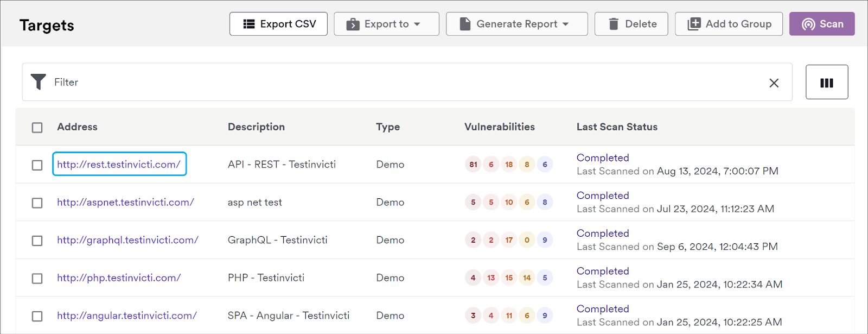Click the 3 badge in angular row
Screen dimensions: 868x334
473,315
